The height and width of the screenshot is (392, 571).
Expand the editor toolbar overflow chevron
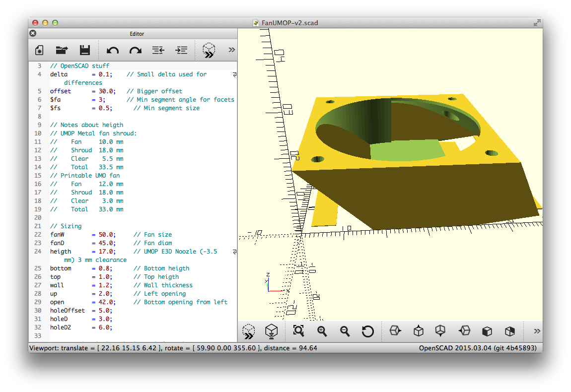point(231,50)
